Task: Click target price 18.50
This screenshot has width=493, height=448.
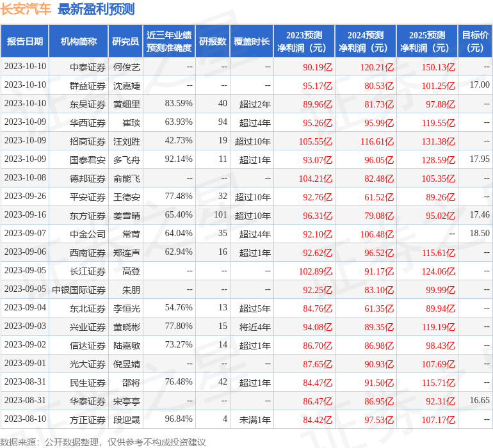Action: click(480, 233)
